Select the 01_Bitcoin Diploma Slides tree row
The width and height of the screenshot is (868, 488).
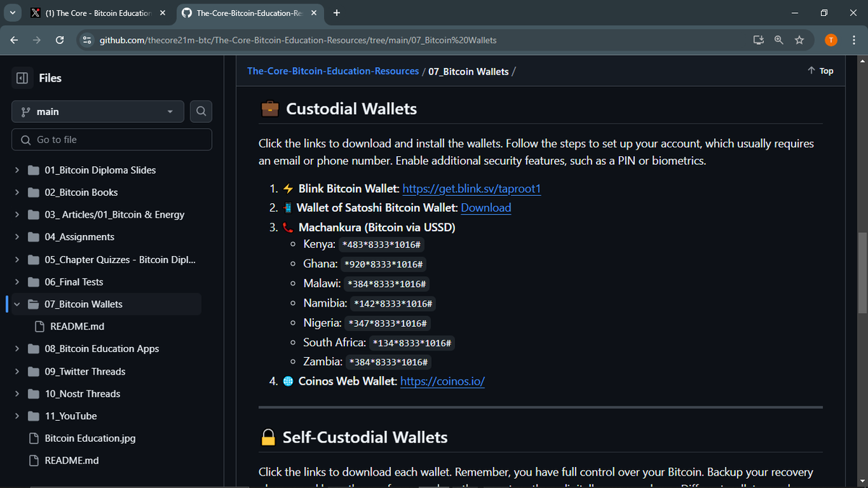pyautogui.click(x=106, y=171)
